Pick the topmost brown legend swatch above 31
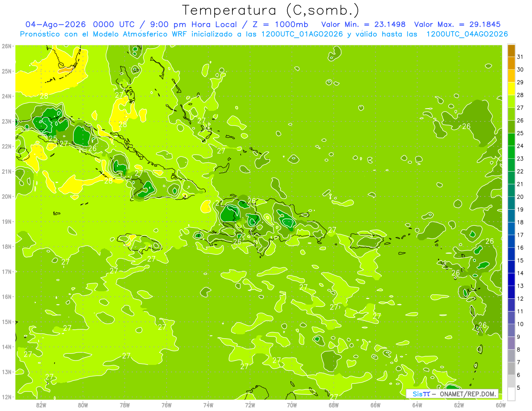Image resolution: width=532 pixels, height=411 pixels. (x=511, y=51)
